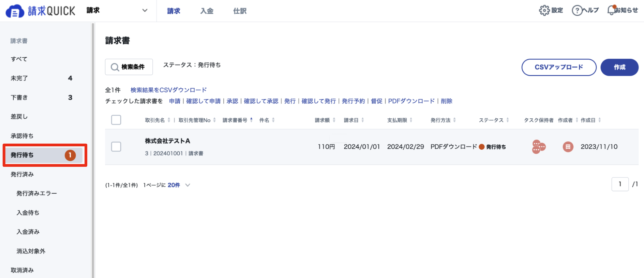644x278 pixels.
Task: Click the 確認して承認 link
Action: pos(261,101)
